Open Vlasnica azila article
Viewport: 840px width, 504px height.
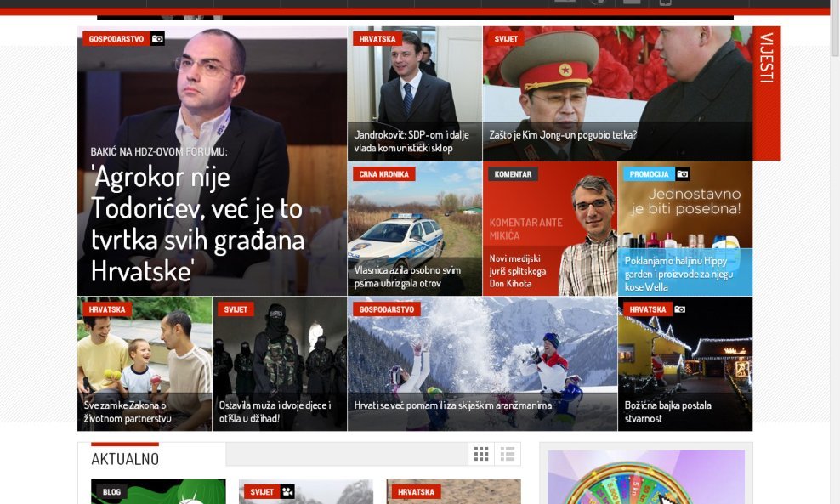point(407,276)
